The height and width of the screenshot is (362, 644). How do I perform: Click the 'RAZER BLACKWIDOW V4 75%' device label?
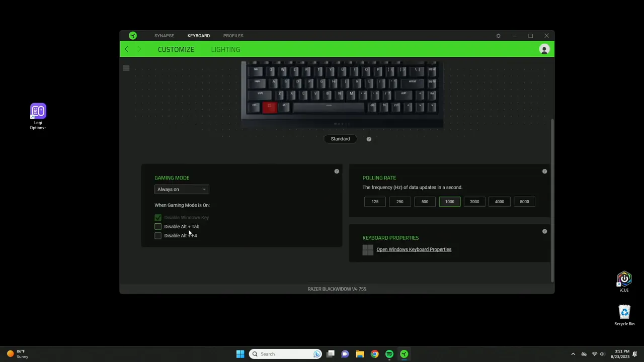point(337,289)
